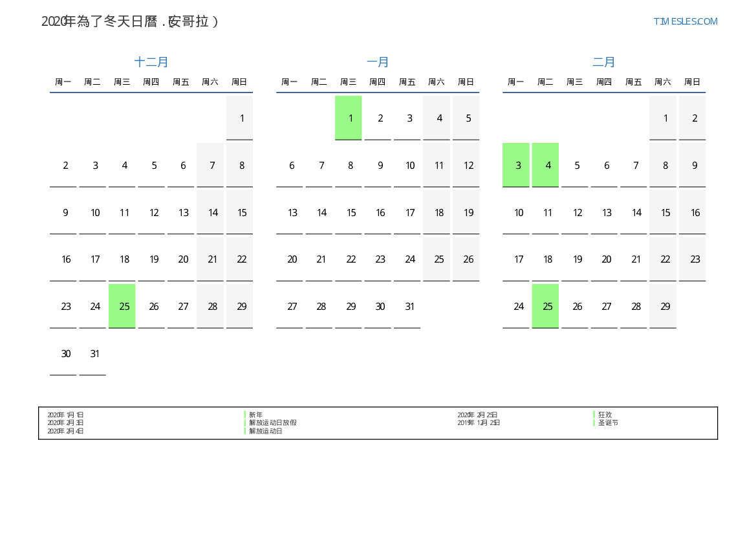Click the calendar page title text
The image size is (756, 535).
[130, 21]
